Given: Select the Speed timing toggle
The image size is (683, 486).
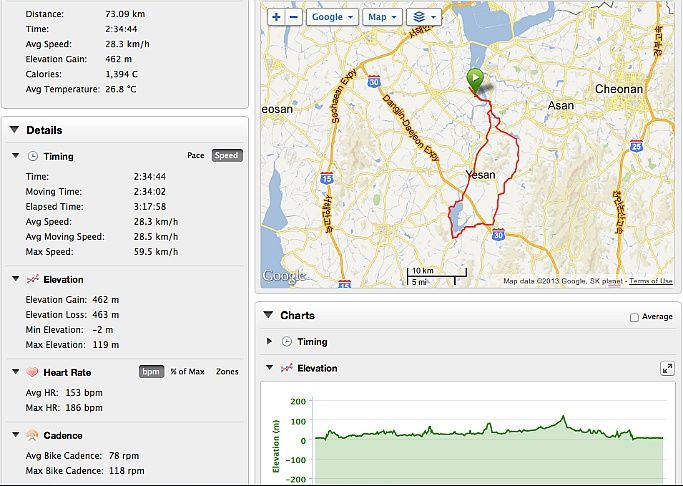Looking at the screenshot, I should (x=227, y=155).
